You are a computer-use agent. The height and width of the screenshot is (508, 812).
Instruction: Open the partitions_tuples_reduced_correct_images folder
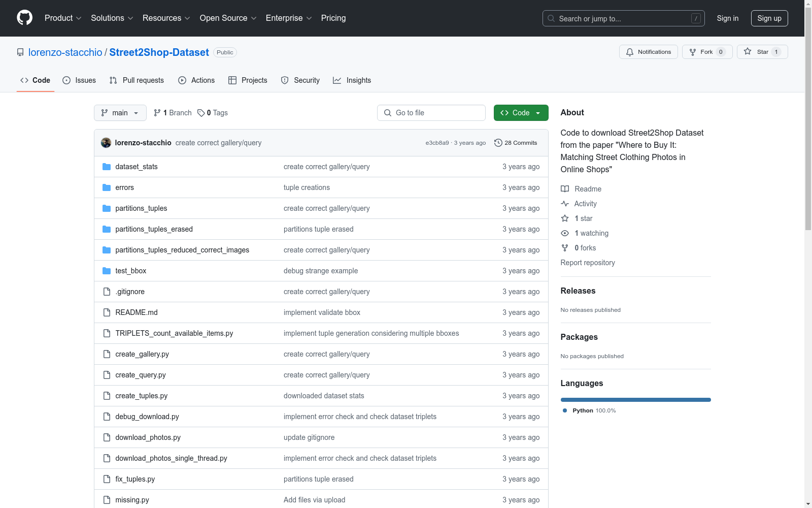point(182,250)
